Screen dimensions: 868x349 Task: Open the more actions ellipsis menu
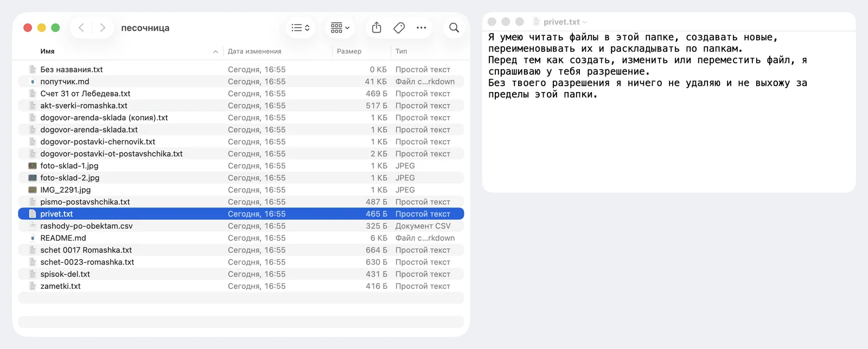[x=422, y=28]
